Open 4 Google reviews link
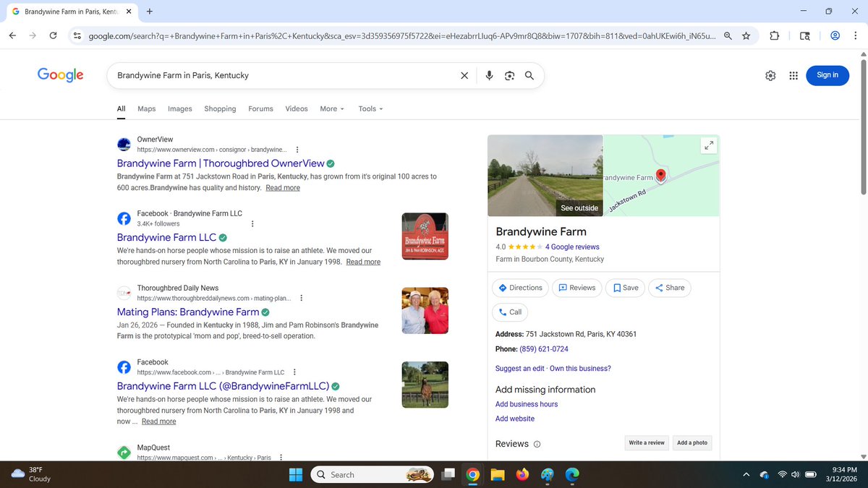868x488 pixels. (x=572, y=247)
